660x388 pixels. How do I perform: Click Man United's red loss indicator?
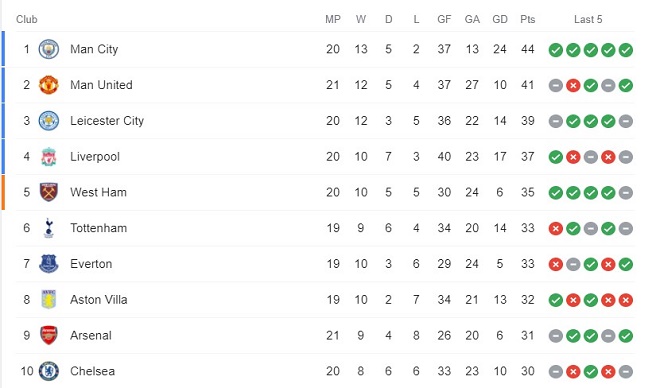(x=573, y=85)
